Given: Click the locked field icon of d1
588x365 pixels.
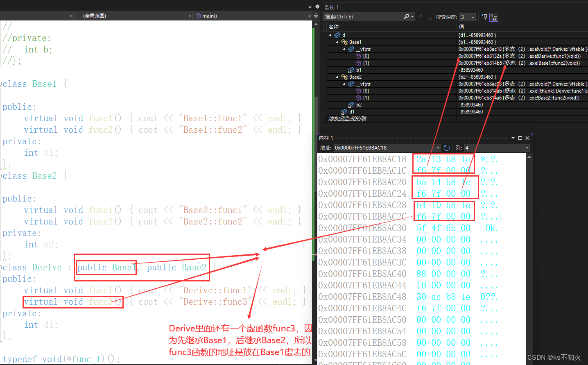Looking at the screenshot, I should [x=344, y=112].
